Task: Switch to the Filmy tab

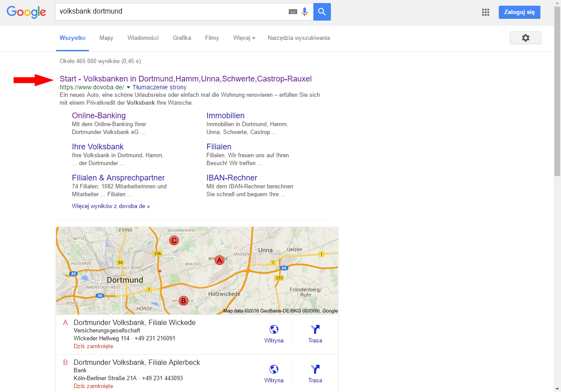Action: pyautogui.click(x=212, y=38)
